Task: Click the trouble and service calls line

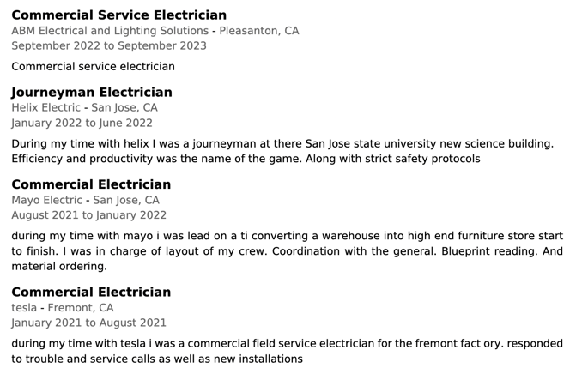Action: click(x=157, y=359)
